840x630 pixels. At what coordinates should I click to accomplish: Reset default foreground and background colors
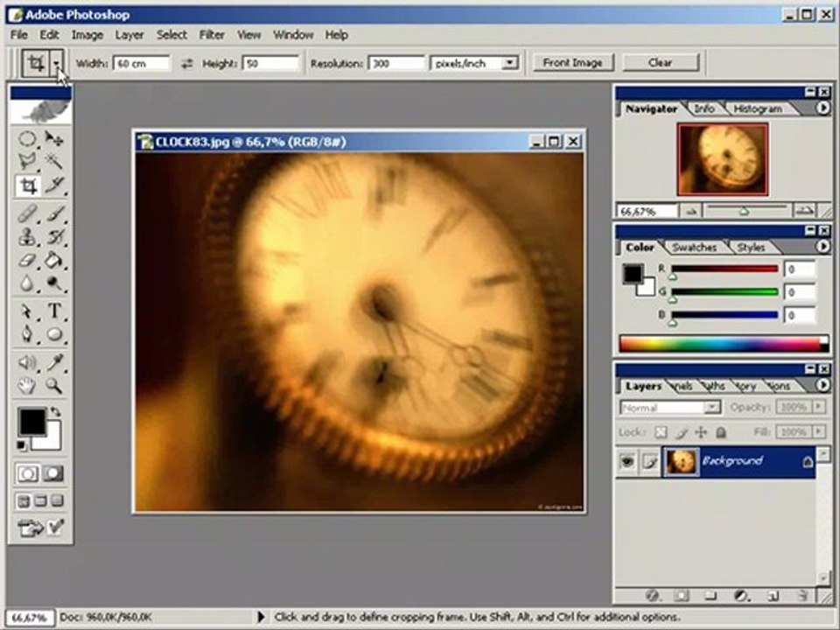click(21, 445)
